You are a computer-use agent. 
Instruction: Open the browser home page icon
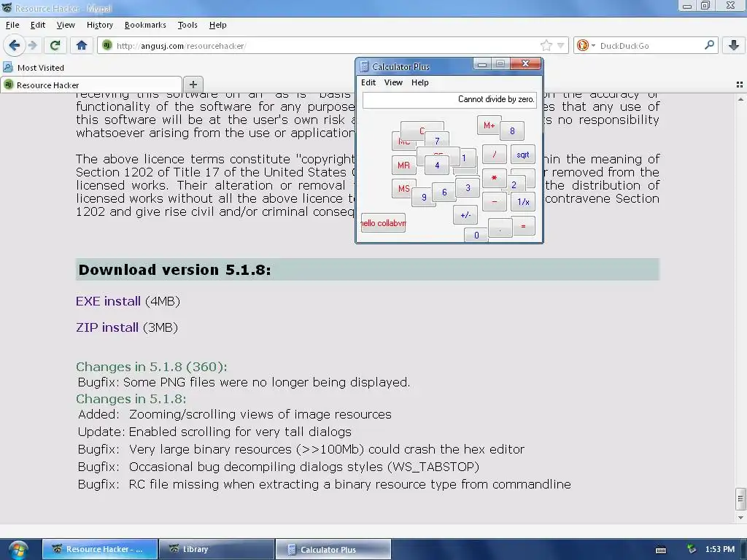(82, 45)
